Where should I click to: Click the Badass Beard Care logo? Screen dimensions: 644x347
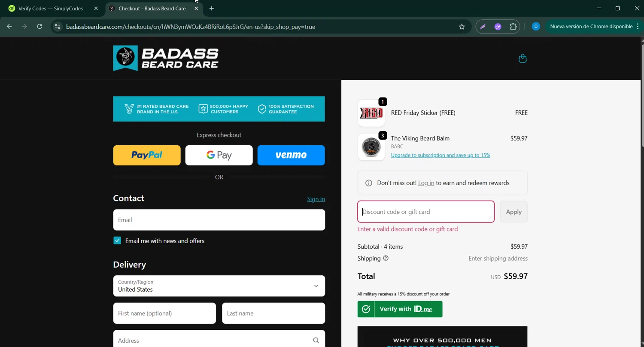click(x=166, y=58)
